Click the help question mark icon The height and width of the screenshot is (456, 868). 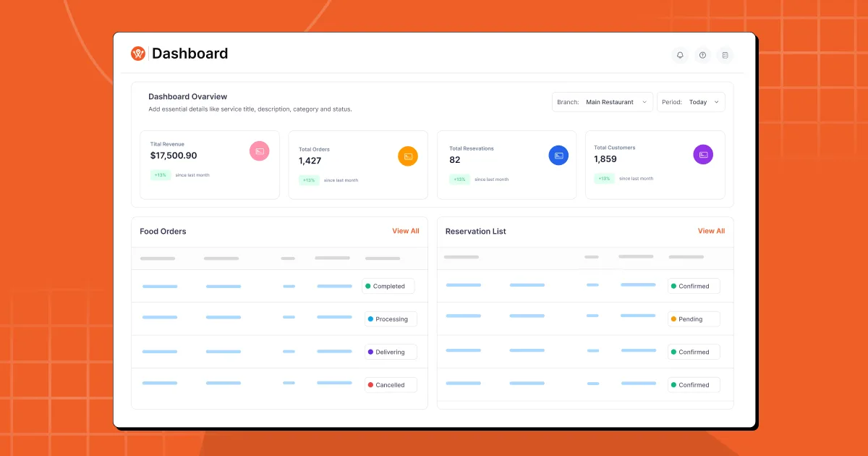coord(702,55)
